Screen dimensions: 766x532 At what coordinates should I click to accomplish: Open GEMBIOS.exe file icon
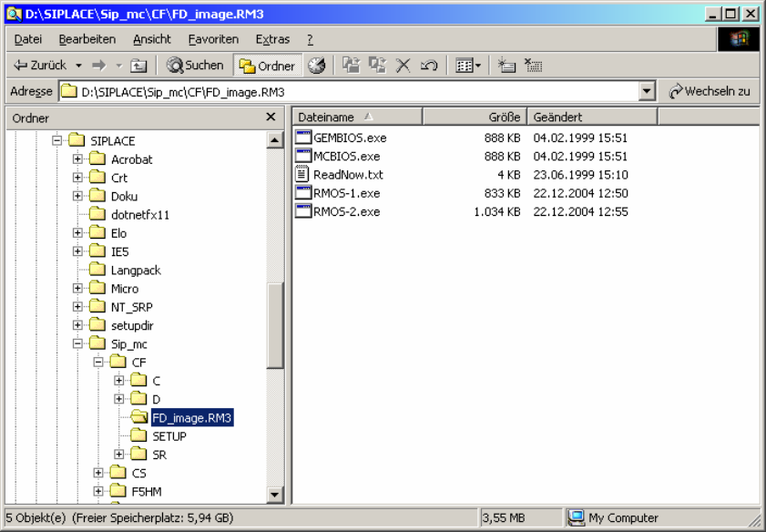coord(303,138)
